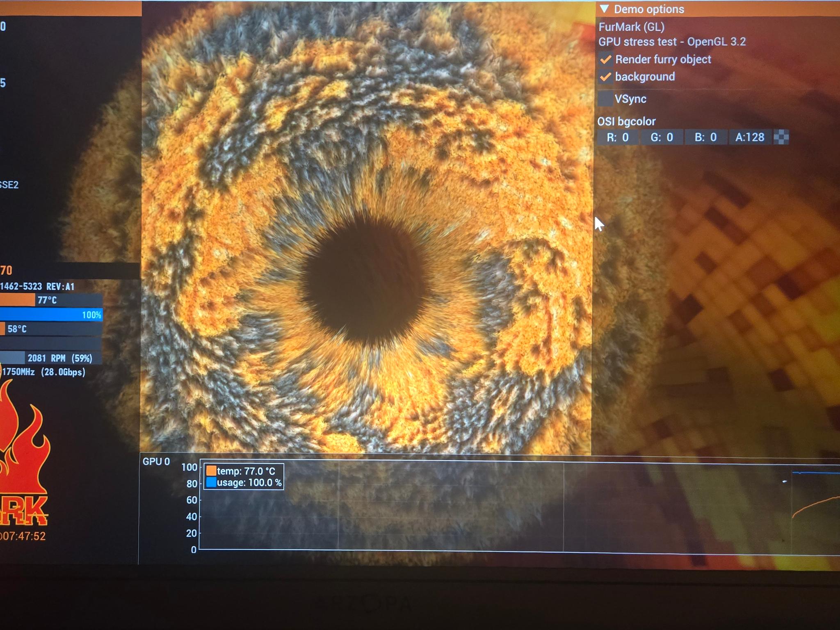Click the 1750MHz (28.0Gbps) memory text
The image size is (840, 630).
pos(43,372)
